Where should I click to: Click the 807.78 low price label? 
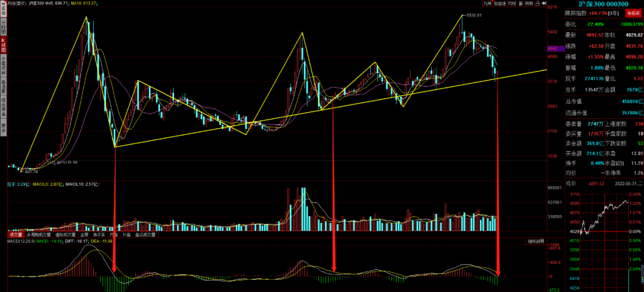tap(31, 172)
